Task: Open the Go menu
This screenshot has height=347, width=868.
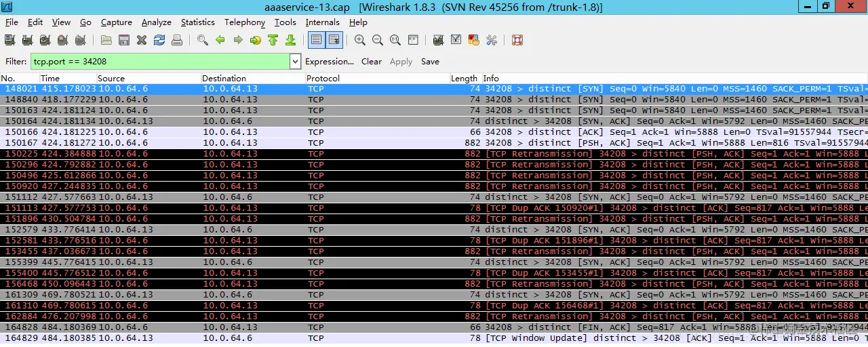Action: pos(85,22)
